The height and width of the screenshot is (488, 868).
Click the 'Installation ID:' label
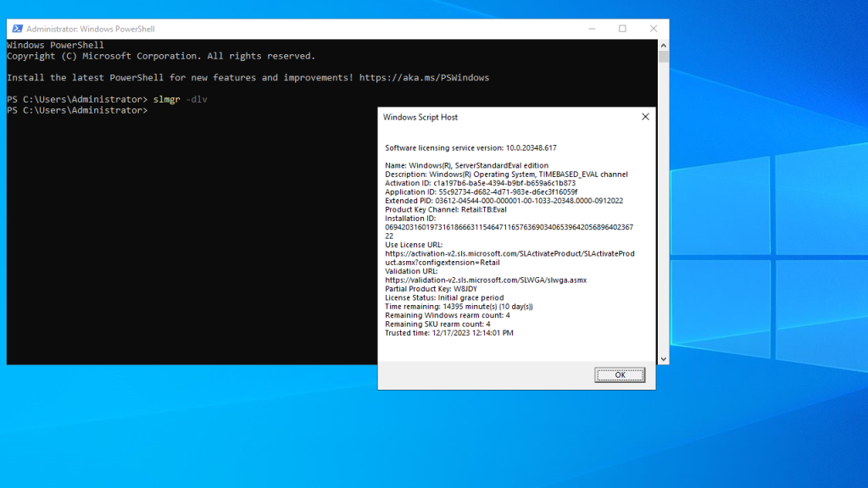[410, 219]
